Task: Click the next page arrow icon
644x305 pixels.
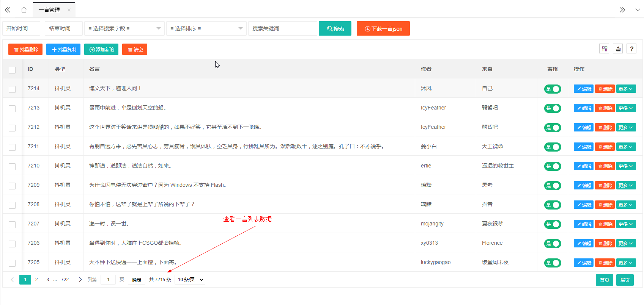Action: 80,280
